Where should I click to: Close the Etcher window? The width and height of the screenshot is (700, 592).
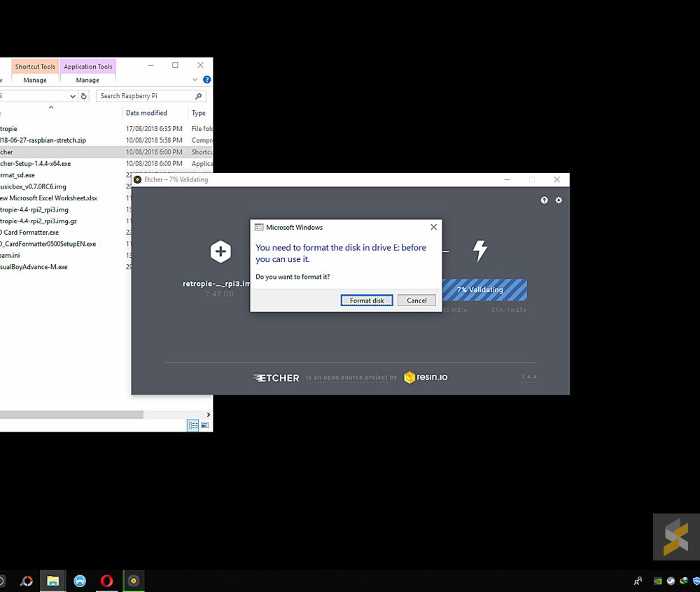[556, 179]
